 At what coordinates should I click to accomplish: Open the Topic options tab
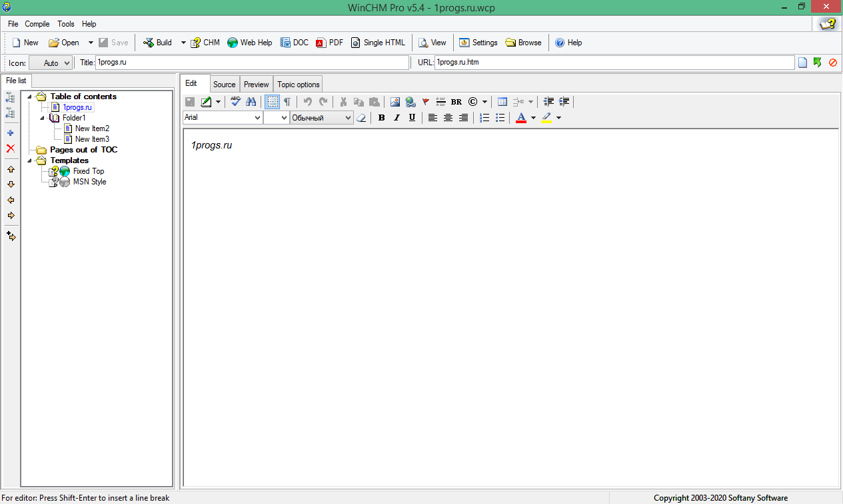(x=299, y=85)
